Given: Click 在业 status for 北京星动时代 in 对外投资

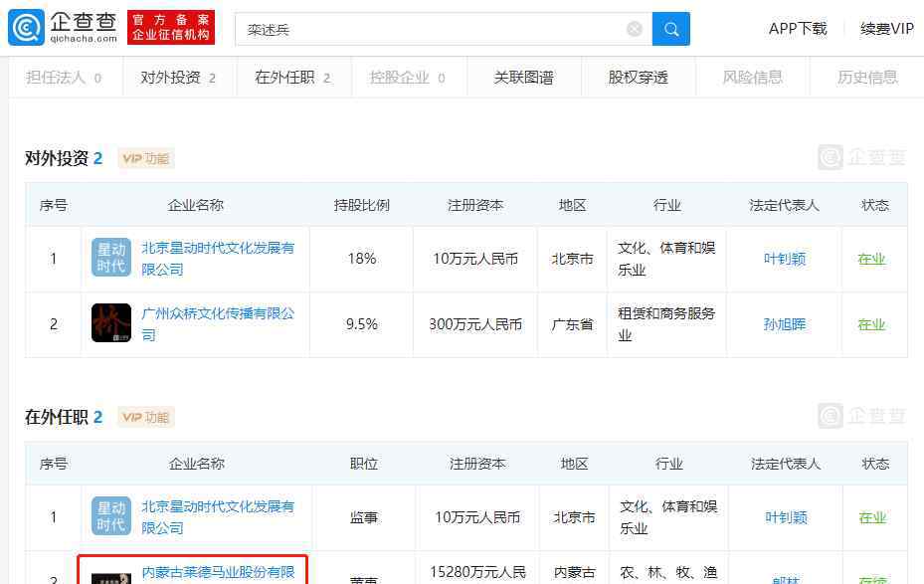Looking at the screenshot, I should (871, 259).
